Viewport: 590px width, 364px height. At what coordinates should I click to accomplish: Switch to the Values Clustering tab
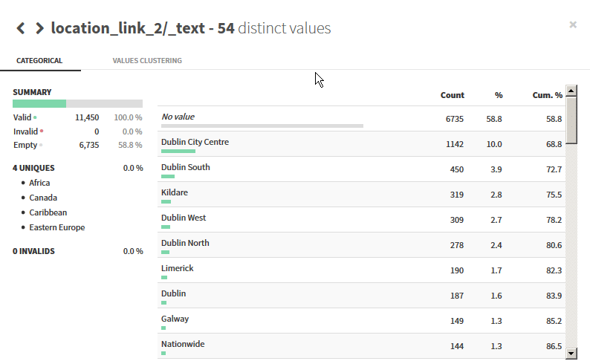tap(147, 60)
